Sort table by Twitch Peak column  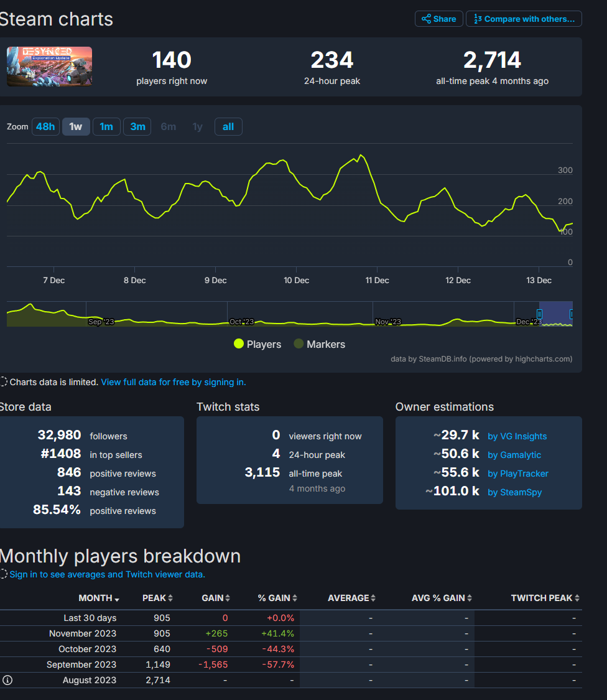pyautogui.click(x=545, y=598)
